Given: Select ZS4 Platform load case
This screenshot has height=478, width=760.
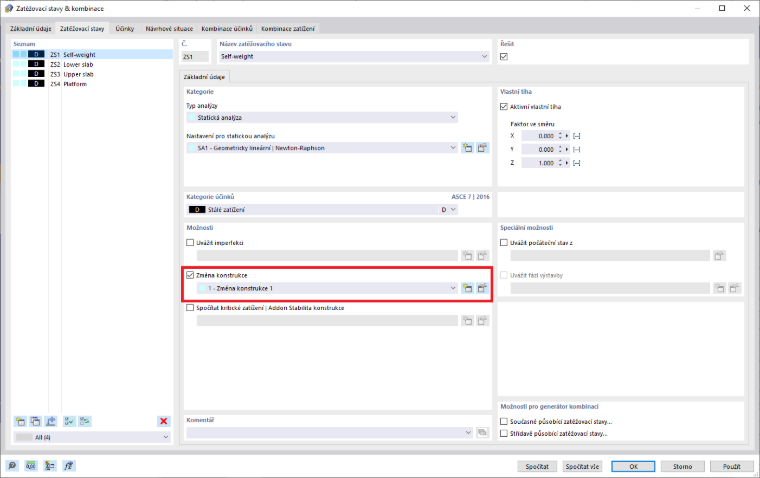Looking at the screenshot, I should [92, 83].
